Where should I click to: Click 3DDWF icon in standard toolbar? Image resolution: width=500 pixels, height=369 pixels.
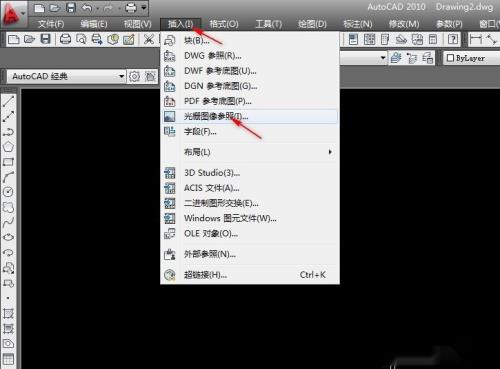pyautogui.click(x=113, y=39)
